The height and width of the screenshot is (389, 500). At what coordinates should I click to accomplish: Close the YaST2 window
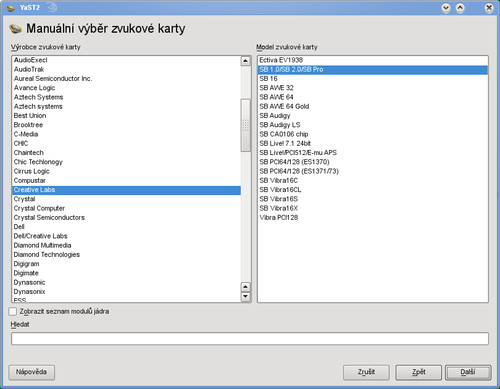[x=489, y=8]
